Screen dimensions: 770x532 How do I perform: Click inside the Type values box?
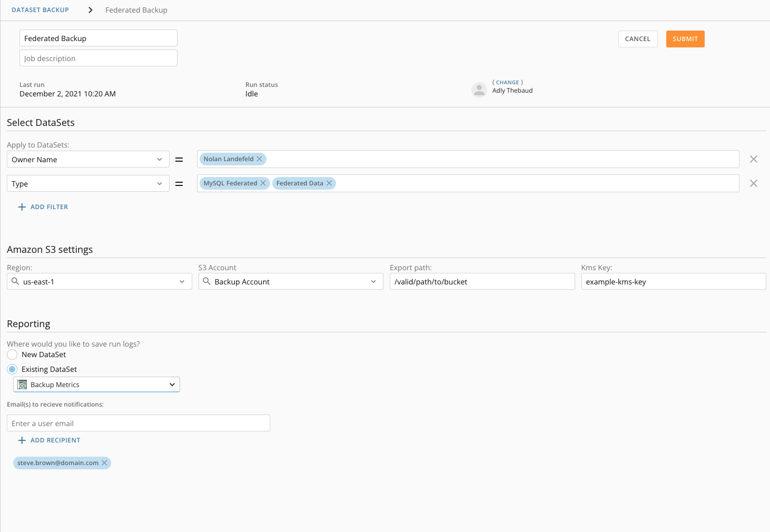(x=468, y=183)
